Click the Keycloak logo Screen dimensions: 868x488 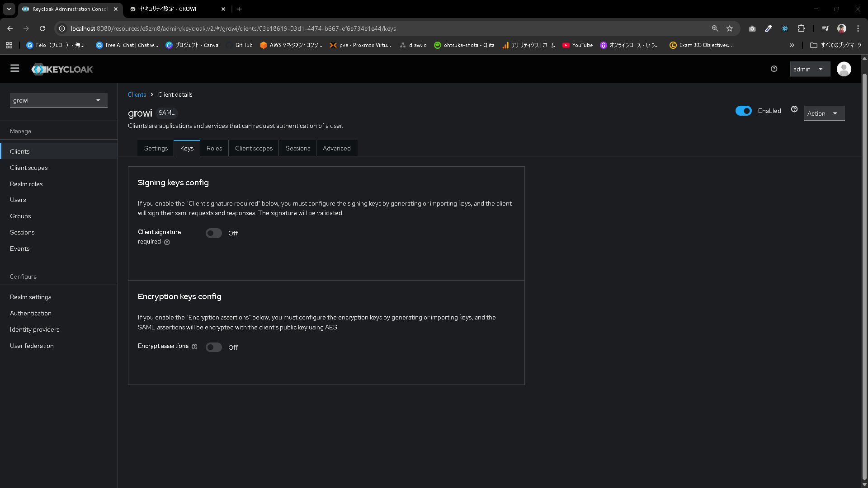click(62, 69)
